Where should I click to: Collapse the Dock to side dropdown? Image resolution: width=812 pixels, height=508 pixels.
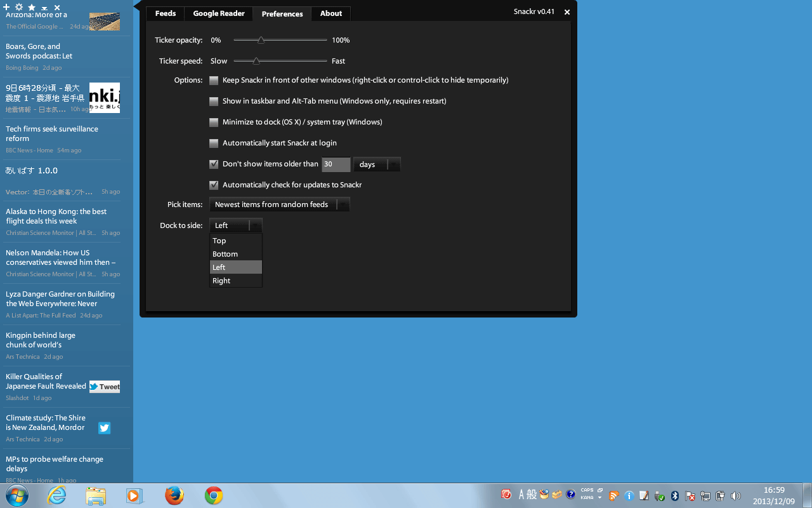(x=235, y=225)
